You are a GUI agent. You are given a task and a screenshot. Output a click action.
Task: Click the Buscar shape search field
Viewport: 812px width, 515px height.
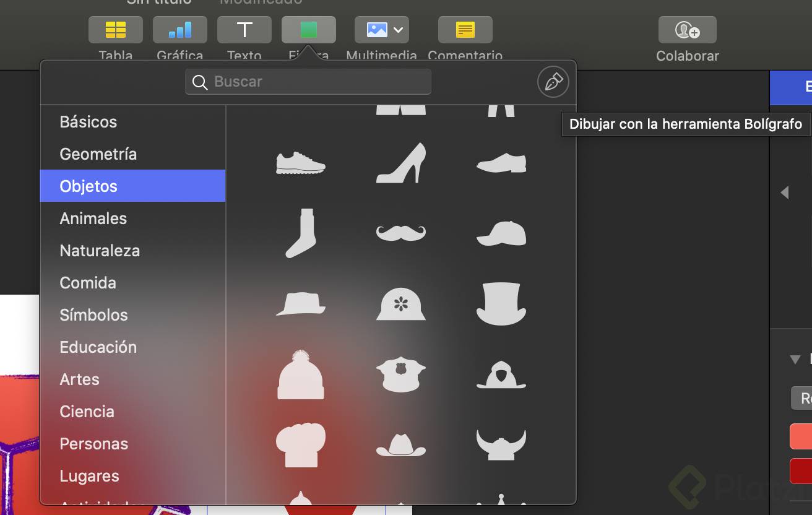coord(308,82)
